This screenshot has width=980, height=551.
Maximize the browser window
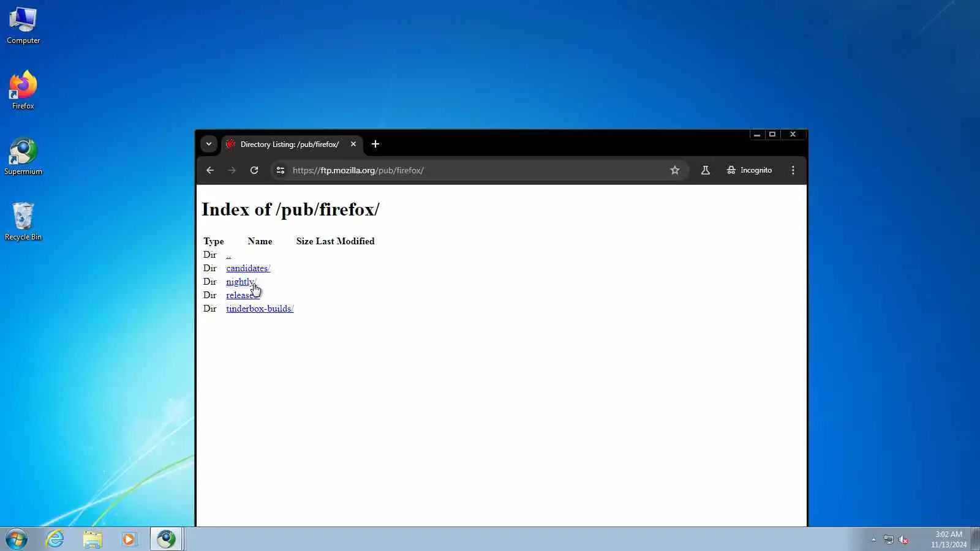tap(772, 135)
